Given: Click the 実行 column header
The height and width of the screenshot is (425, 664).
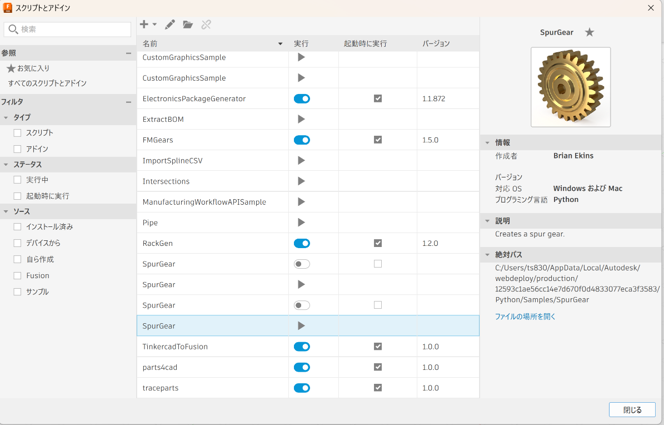Looking at the screenshot, I should click(x=301, y=44).
